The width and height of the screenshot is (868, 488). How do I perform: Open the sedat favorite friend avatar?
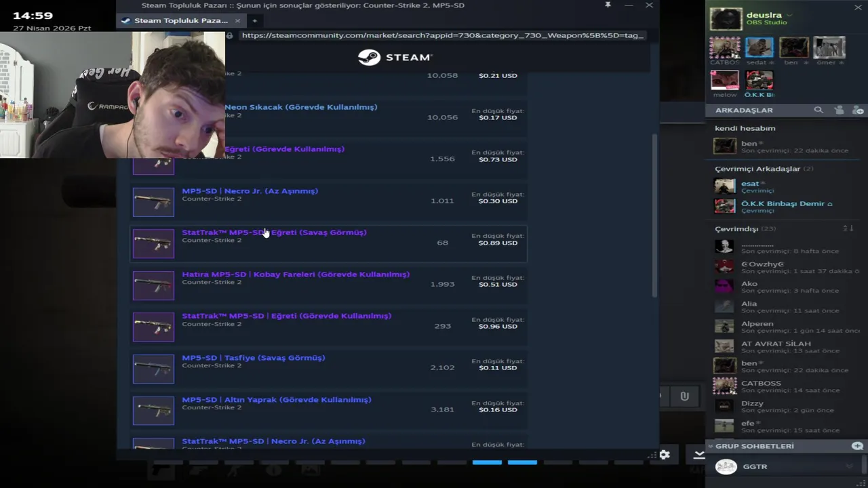759,47
